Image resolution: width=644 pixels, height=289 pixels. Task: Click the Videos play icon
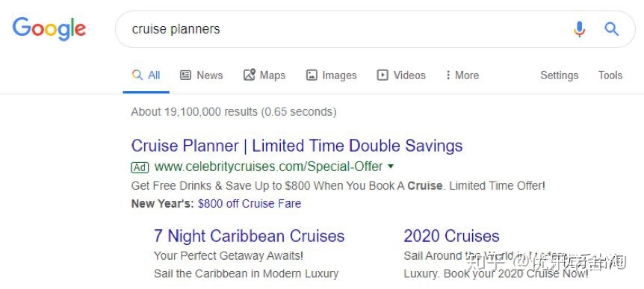pos(383,75)
